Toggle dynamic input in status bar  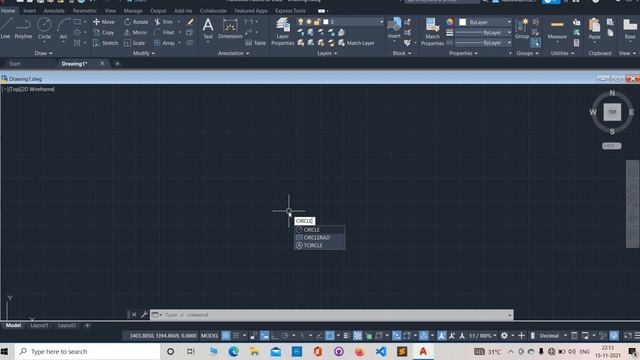265,336
